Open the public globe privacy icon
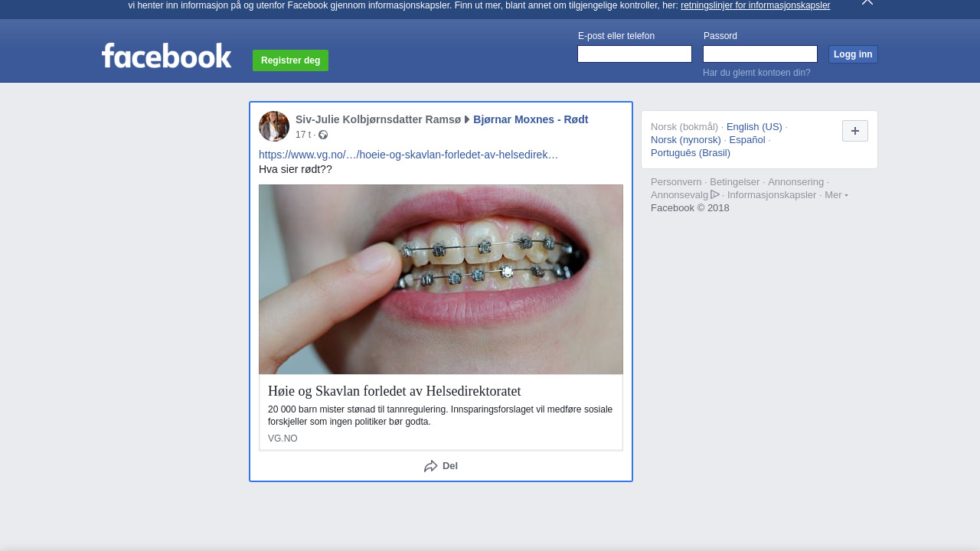 click(323, 135)
